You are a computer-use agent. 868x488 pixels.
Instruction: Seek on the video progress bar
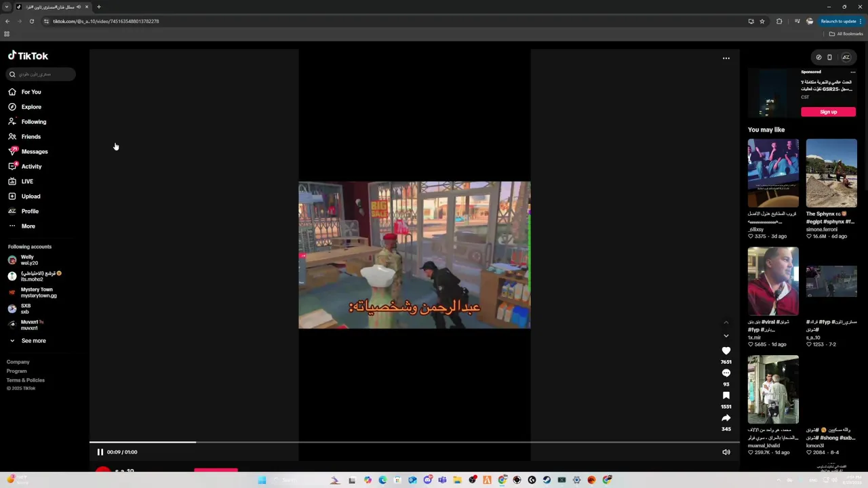point(414,443)
